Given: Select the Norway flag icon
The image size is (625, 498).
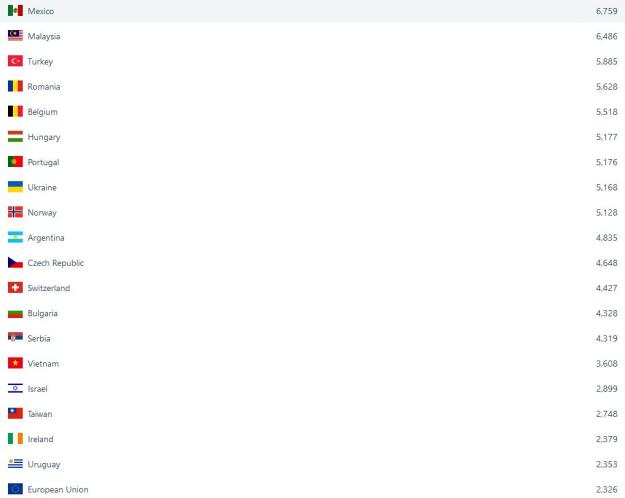Looking at the screenshot, I should click(x=15, y=212).
